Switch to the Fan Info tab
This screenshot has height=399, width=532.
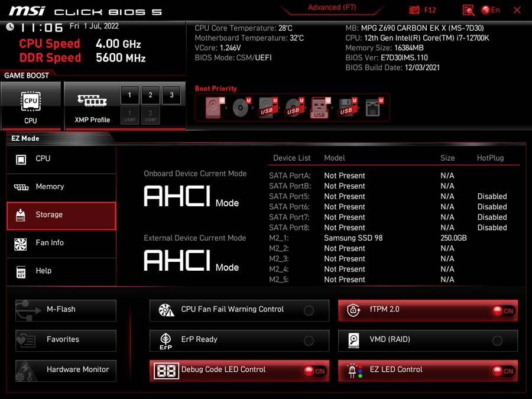coord(61,243)
